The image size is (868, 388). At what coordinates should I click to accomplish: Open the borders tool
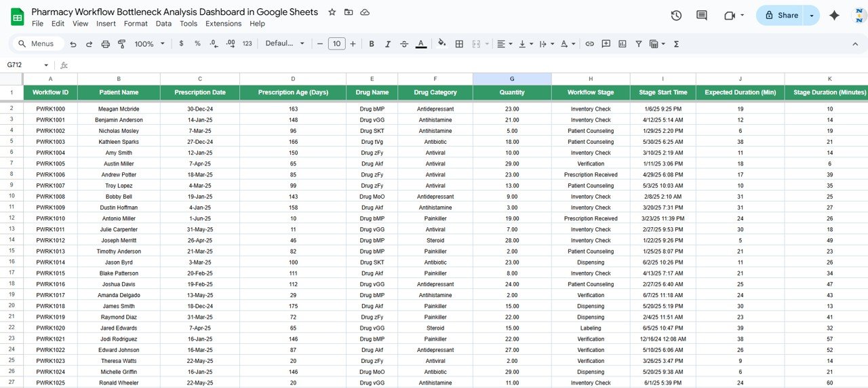click(x=459, y=43)
